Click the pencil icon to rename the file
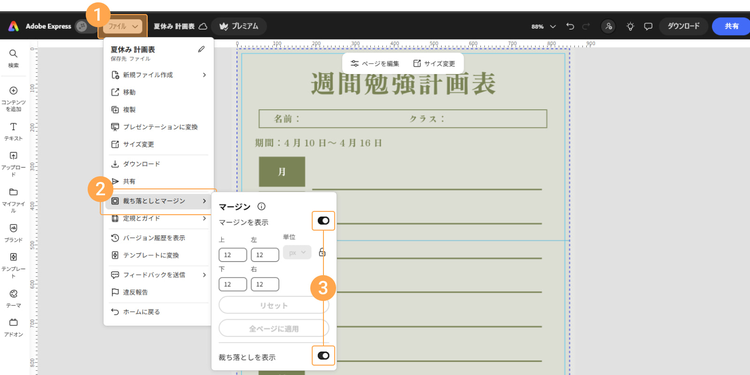Viewport: 750px width, 375px height. coord(201,49)
